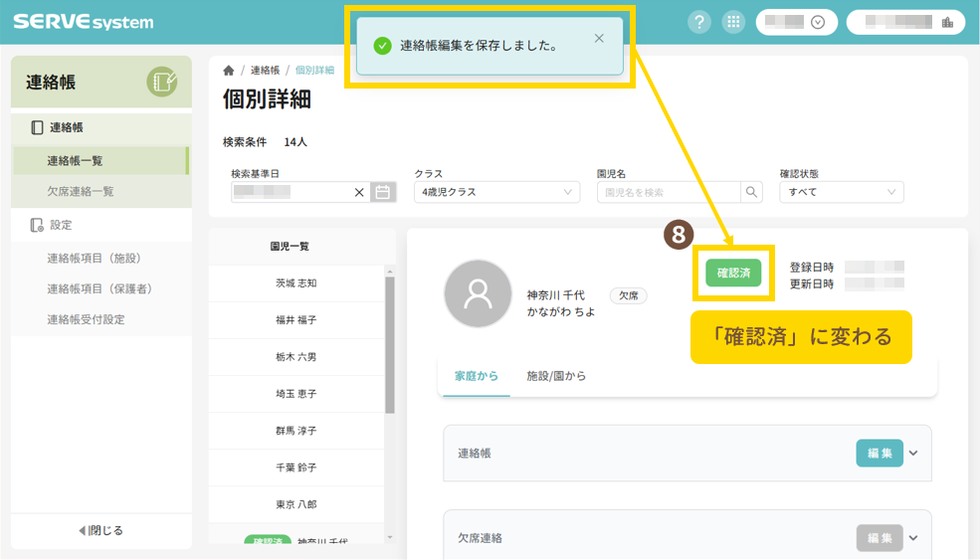The height and width of the screenshot is (560, 980).
Task: Open 欠席連絡一覧 in the sidebar
Action: (x=81, y=191)
